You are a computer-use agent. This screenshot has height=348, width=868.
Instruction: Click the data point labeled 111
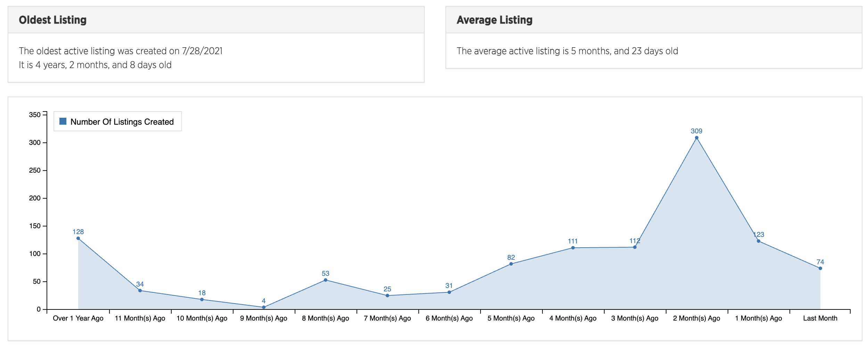click(x=573, y=248)
